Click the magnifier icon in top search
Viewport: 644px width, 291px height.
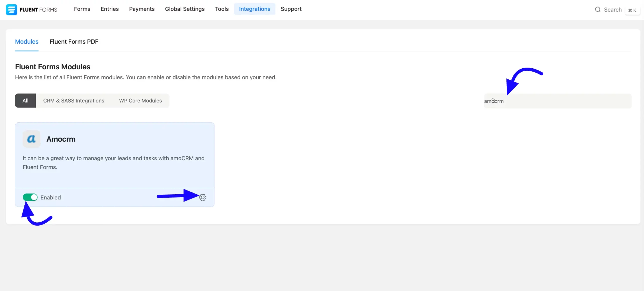click(598, 10)
